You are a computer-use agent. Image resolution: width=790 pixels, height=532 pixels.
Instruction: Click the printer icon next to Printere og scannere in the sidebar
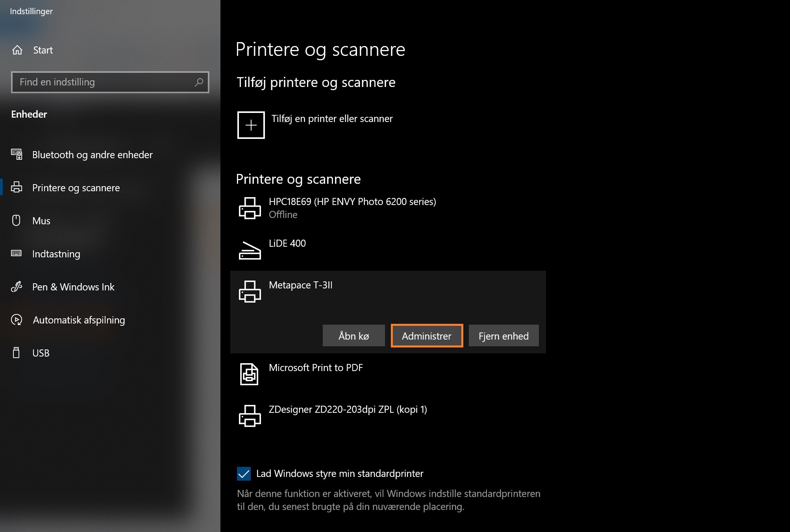[17, 187]
